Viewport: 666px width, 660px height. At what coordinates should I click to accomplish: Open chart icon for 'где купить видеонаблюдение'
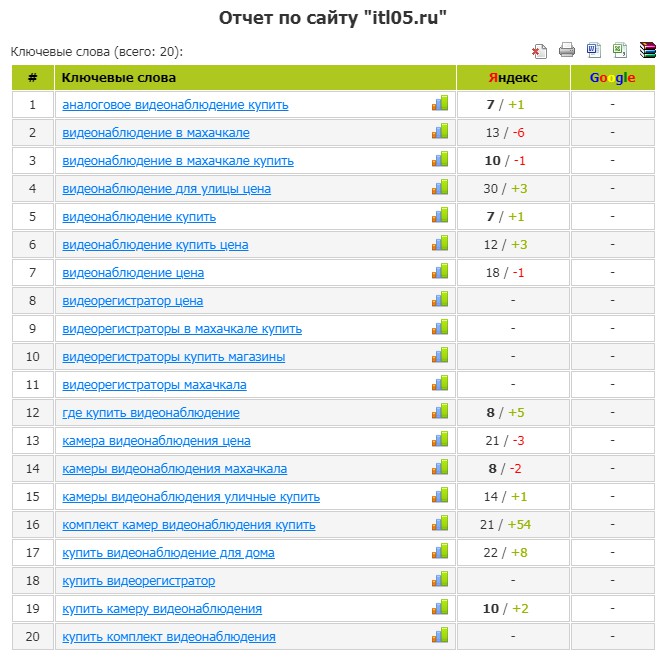440,412
